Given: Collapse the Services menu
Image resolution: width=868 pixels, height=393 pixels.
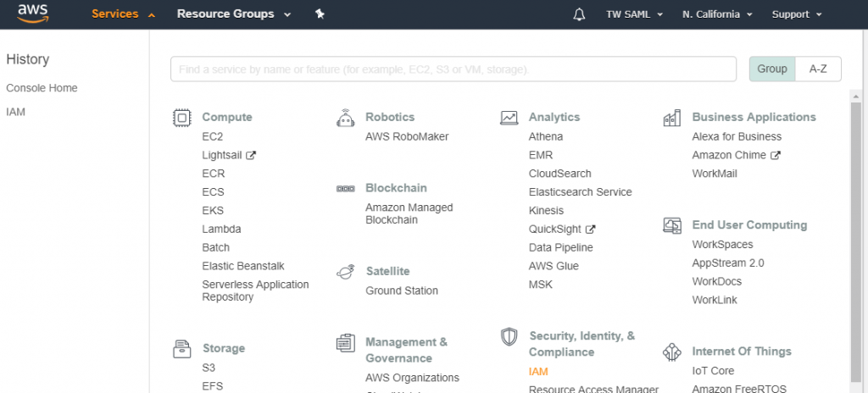Looking at the screenshot, I should click(123, 14).
